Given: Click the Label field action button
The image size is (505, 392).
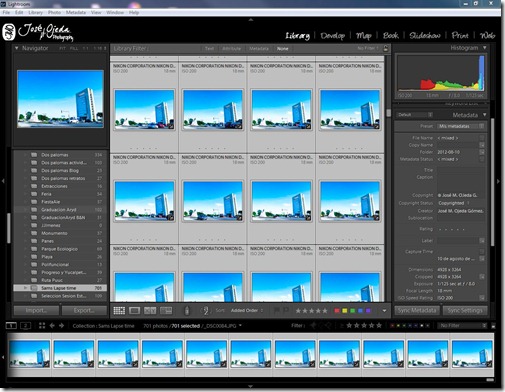Looking at the screenshot, I should [x=482, y=240].
